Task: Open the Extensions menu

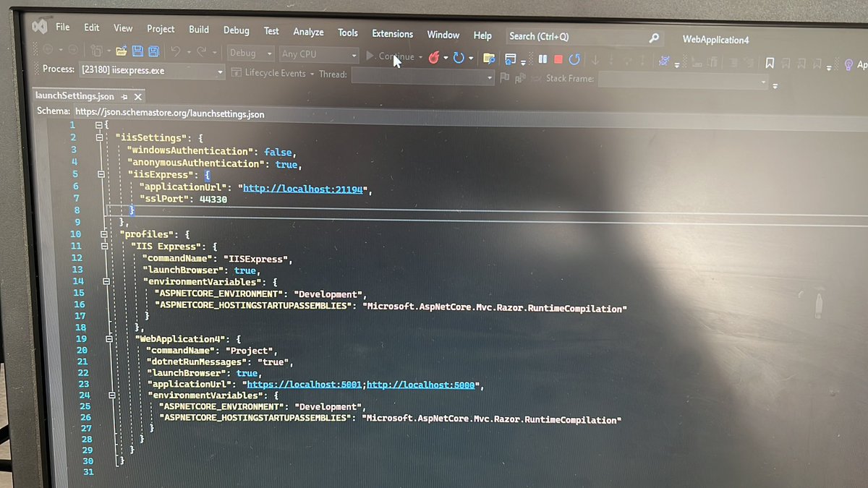Action: pos(393,33)
